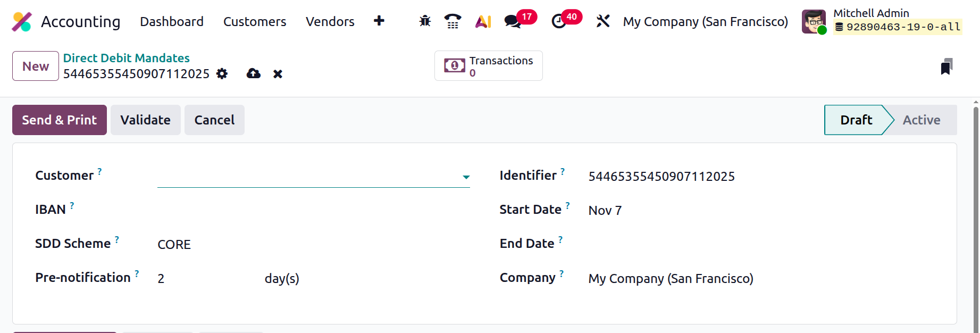Open the Customers menu
The image size is (980, 333).
(255, 22)
